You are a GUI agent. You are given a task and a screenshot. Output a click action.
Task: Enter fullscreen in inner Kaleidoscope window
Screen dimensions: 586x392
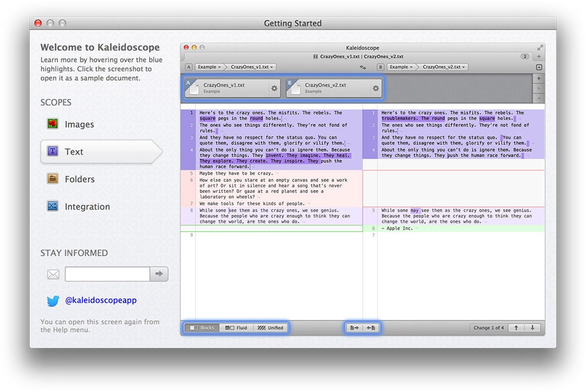540,48
